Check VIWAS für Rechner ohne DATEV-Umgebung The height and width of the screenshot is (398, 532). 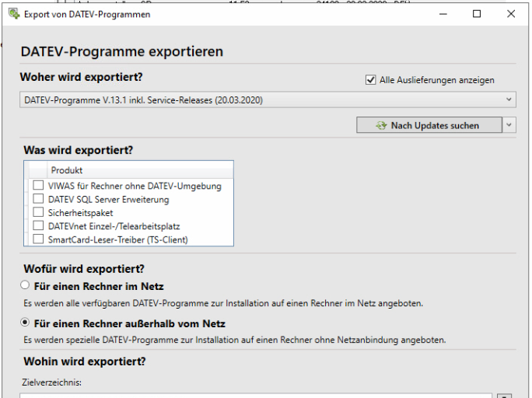click(38, 185)
